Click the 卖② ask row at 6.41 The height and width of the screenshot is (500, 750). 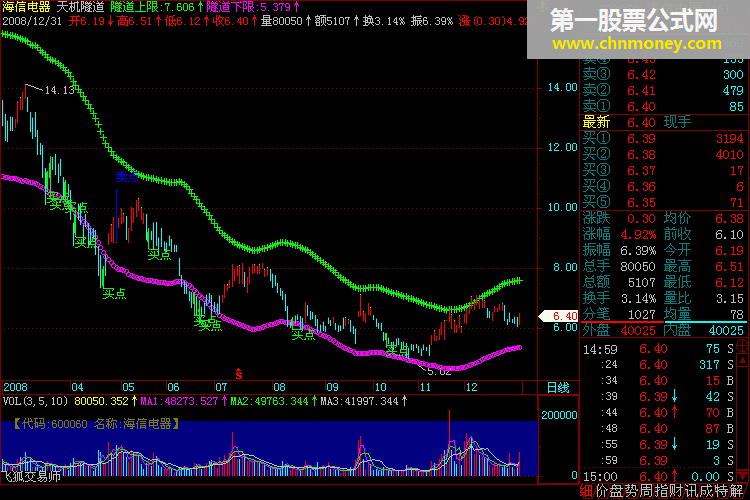coord(662,90)
